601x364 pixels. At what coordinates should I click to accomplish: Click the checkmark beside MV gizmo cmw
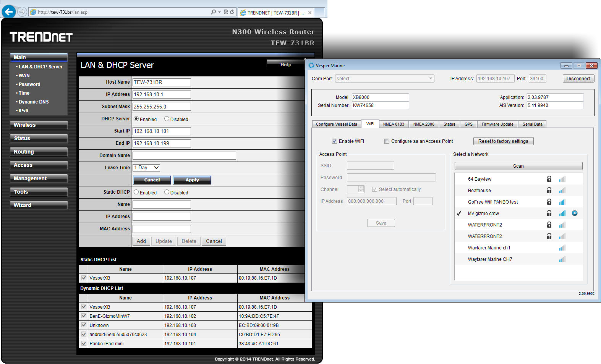pyautogui.click(x=459, y=213)
